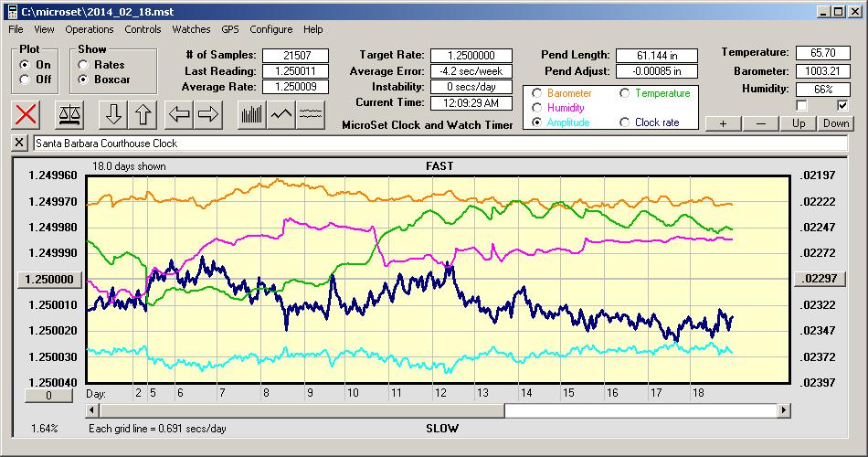Screen dimensions: 868x457
Task: Click the Target Rate field
Action: point(471,56)
